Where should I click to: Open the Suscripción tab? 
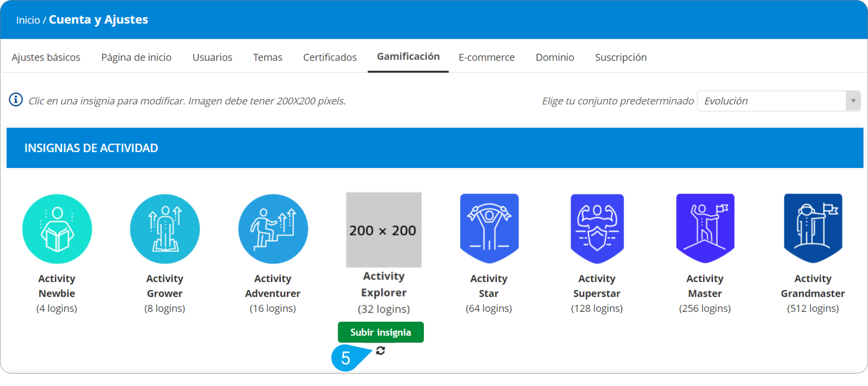pyautogui.click(x=621, y=57)
